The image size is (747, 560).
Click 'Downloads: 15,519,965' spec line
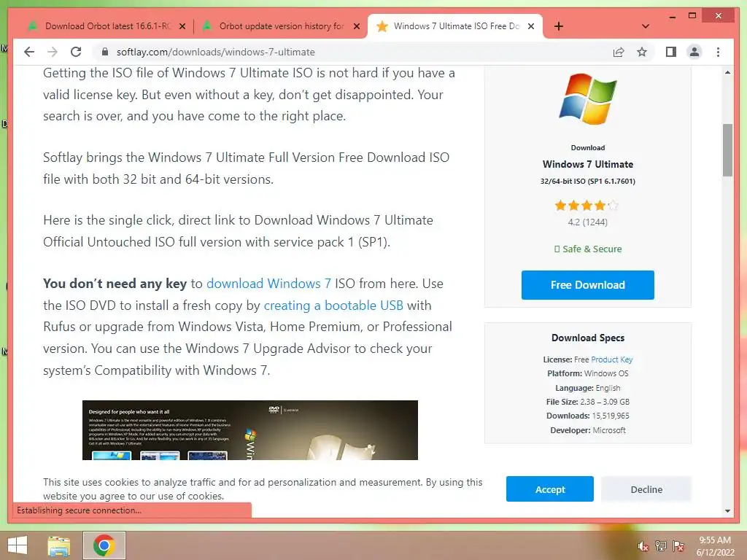click(588, 416)
